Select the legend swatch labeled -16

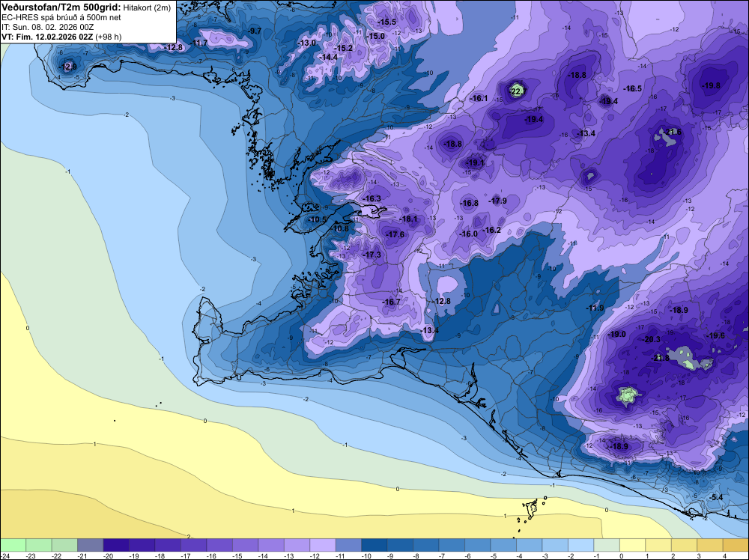[219, 545]
